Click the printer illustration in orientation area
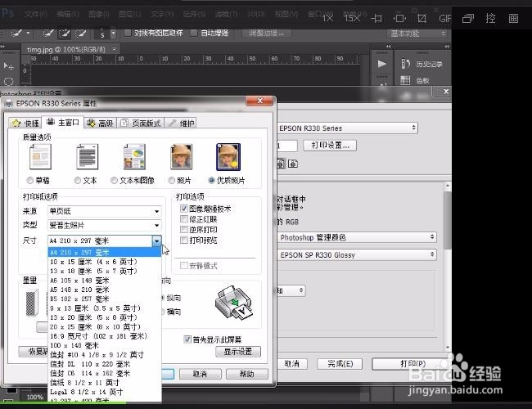 (234, 302)
